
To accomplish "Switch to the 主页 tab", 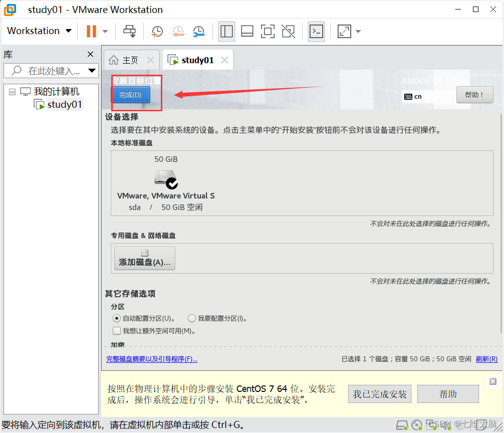I will (130, 60).
